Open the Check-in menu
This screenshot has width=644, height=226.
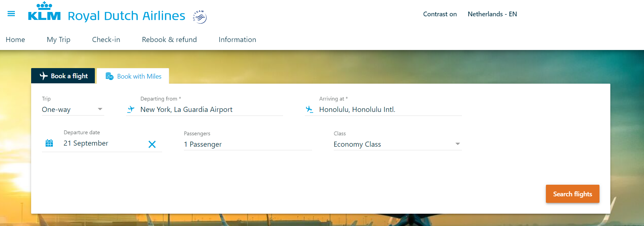click(x=106, y=39)
